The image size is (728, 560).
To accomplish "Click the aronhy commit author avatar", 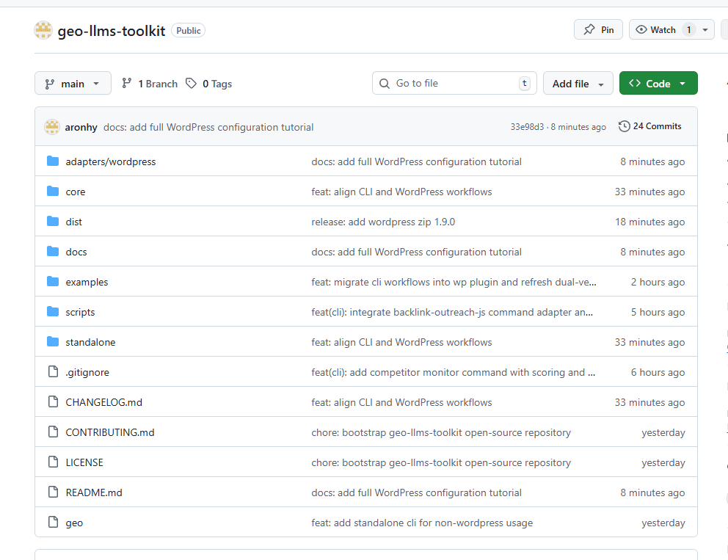I will pyautogui.click(x=52, y=127).
